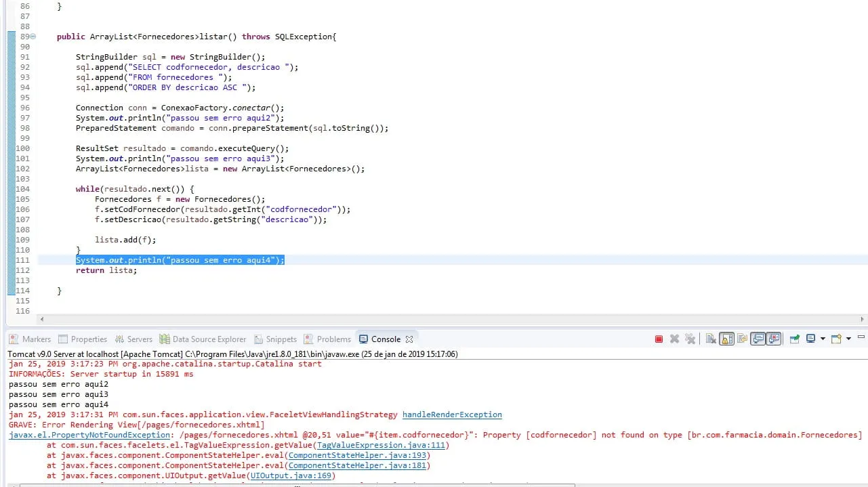Click 'return lista;' in the editor
This screenshot has width=868, height=487.
pyautogui.click(x=106, y=270)
